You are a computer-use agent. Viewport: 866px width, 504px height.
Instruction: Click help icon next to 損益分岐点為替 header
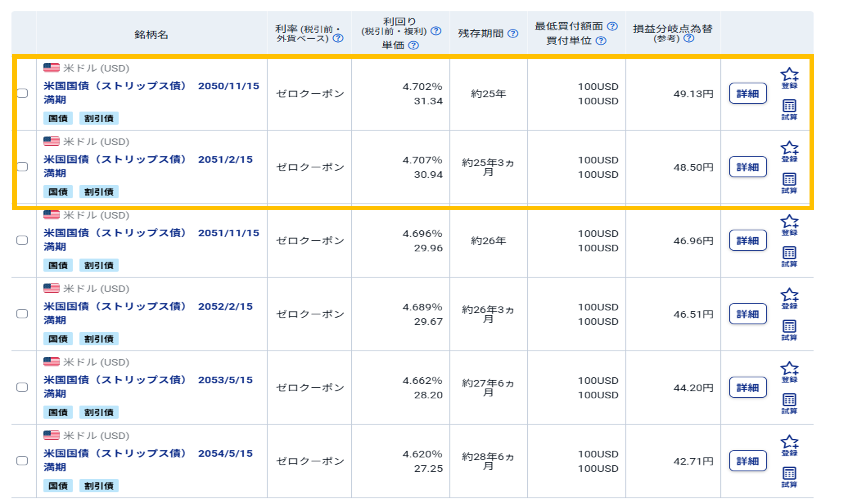click(689, 38)
